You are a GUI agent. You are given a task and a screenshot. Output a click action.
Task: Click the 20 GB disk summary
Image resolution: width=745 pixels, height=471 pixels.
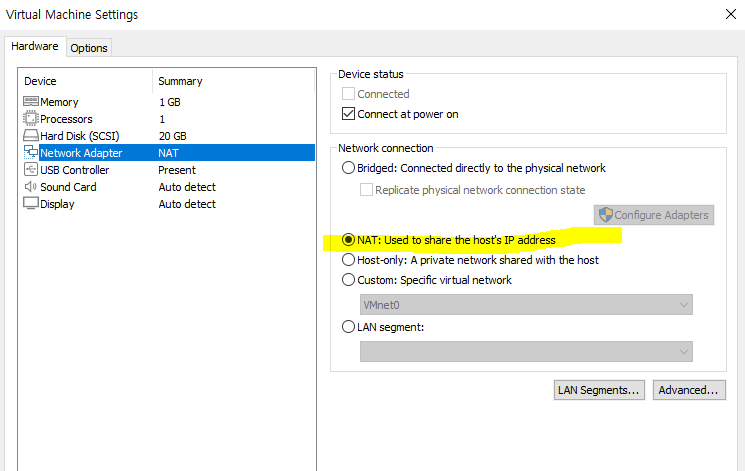pyautogui.click(x=172, y=136)
